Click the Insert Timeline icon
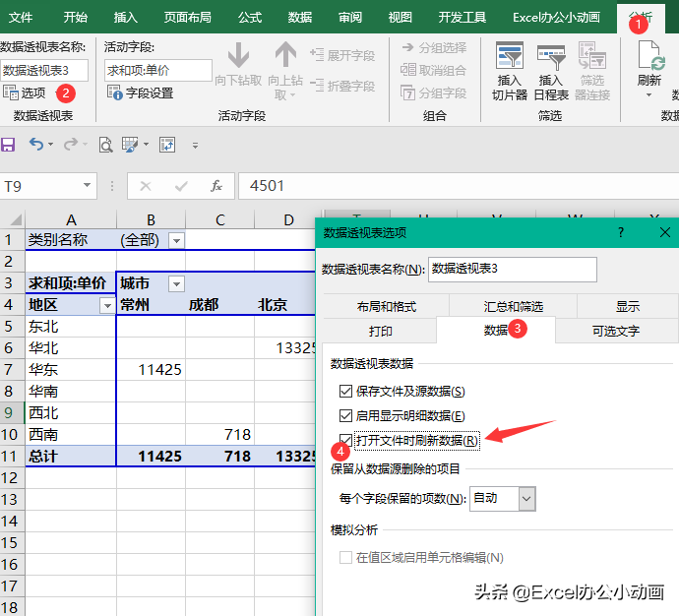Screen dimensions: 679x616 click(551, 56)
